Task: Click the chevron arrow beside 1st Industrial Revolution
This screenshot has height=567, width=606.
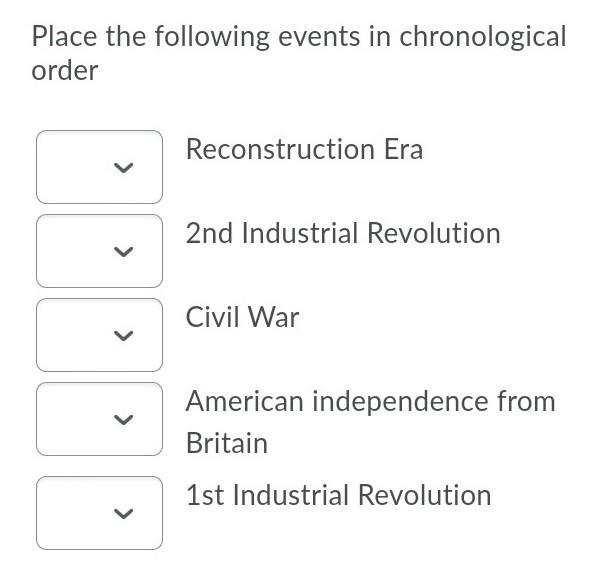Action: pos(123,514)
